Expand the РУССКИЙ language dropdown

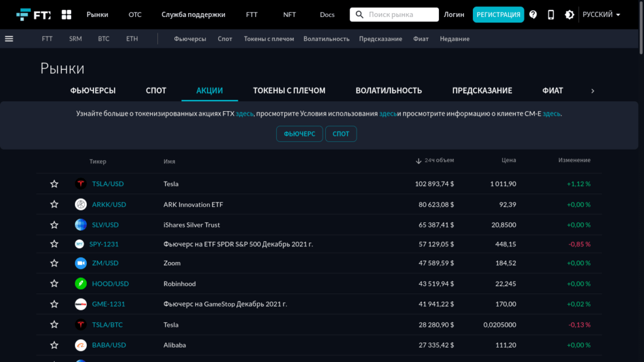coord(601,14)
